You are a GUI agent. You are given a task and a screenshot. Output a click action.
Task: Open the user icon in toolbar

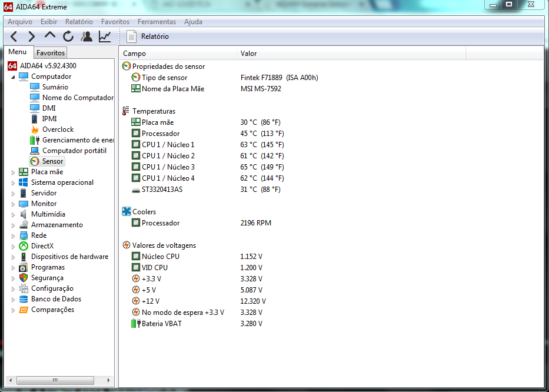(86, 36)
